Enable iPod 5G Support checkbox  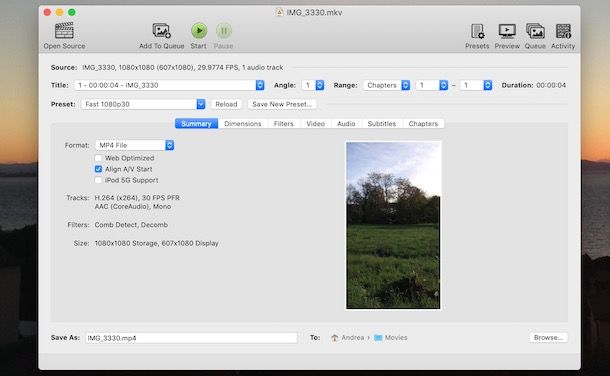[98, 180]
